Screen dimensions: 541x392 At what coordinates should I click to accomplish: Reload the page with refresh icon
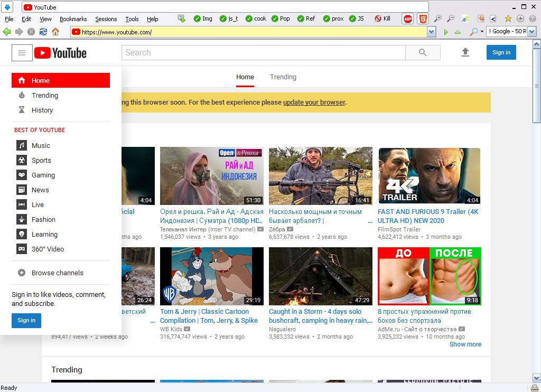(x=43, y=32)
